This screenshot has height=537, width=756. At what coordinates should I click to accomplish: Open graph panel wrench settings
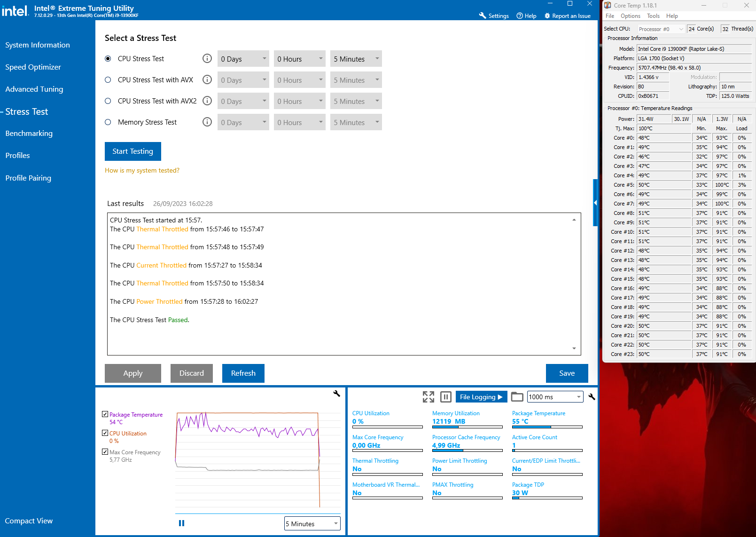[336, 394]
